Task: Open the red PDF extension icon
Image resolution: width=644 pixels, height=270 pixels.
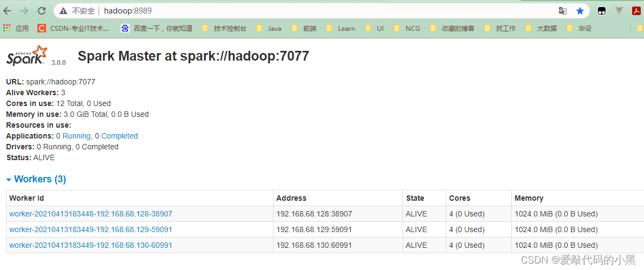Action: 636,11
